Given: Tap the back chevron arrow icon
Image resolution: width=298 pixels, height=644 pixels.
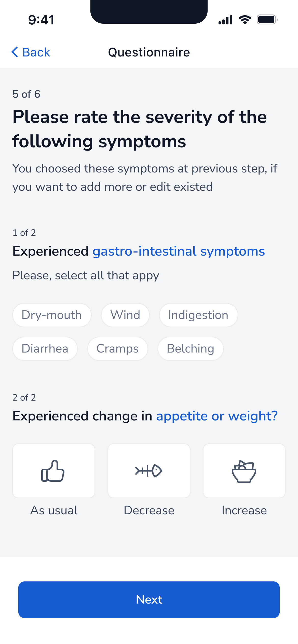Looking at the screenshot, I should pyautogui.click(x=15, y=52).
